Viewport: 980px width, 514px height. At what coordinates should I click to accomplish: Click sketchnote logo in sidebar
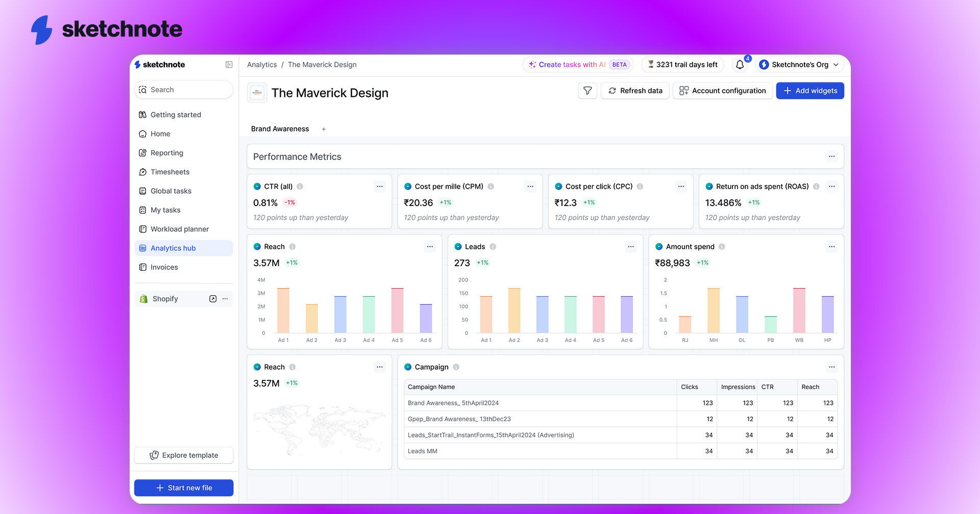(160, 65)
